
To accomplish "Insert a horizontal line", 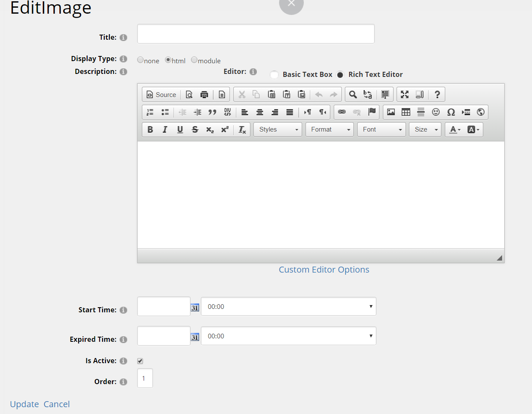I will [421, 112].
